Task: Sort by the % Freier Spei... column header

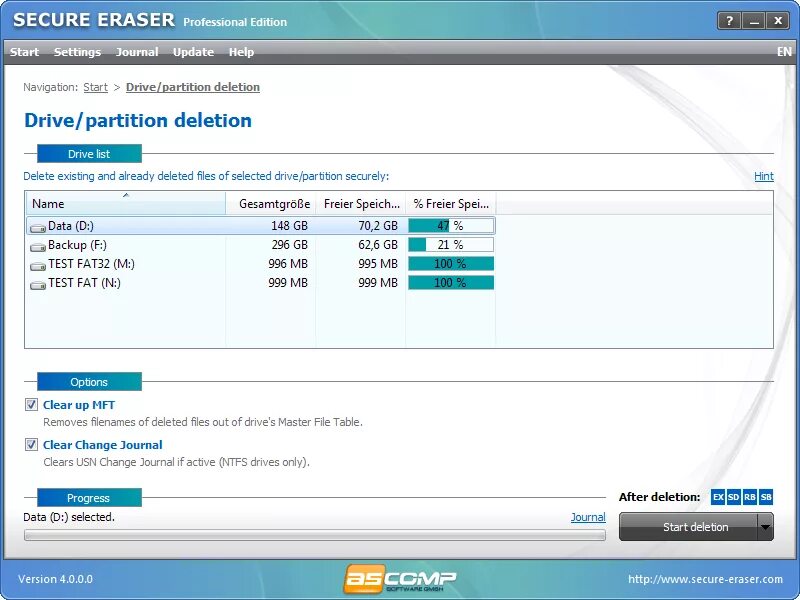Action: (x=451, y=204)
